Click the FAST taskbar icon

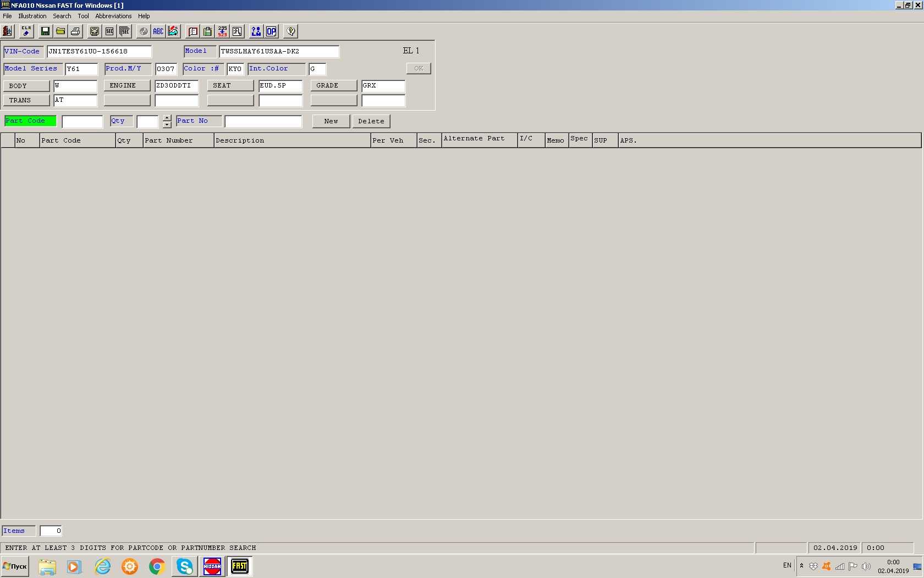coord(240,566)
